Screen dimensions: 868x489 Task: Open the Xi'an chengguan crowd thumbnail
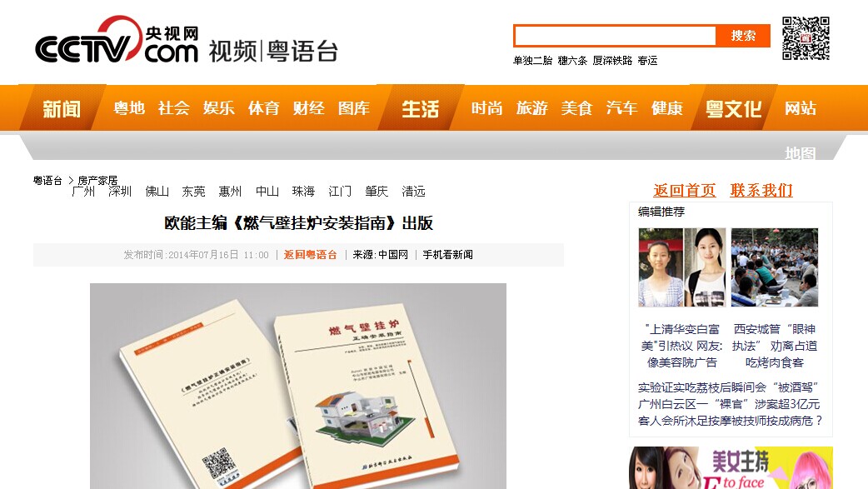775,267
